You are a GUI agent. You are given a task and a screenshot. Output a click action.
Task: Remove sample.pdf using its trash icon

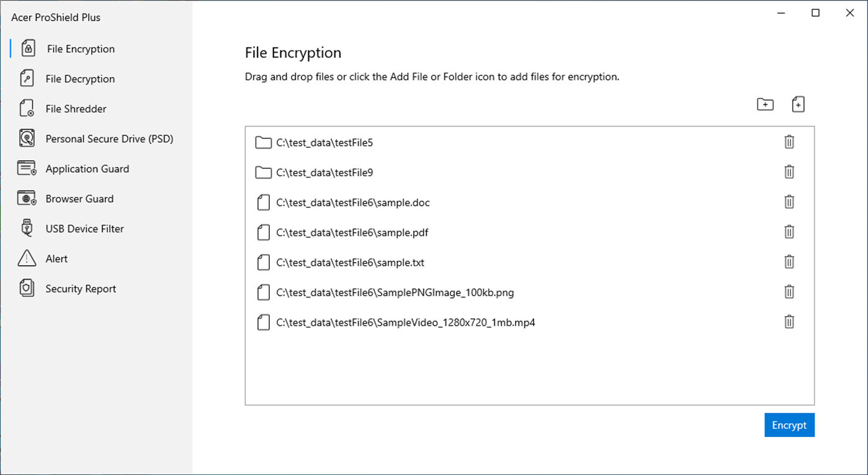(789, 232)
